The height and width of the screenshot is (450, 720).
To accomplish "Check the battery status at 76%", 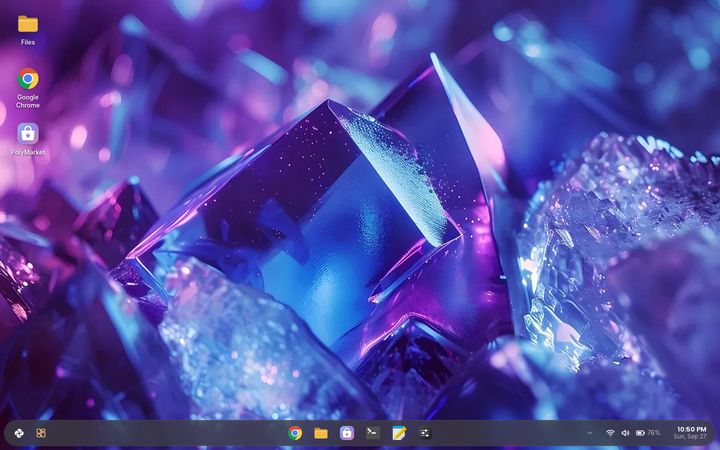I will (x=648, y=433).
